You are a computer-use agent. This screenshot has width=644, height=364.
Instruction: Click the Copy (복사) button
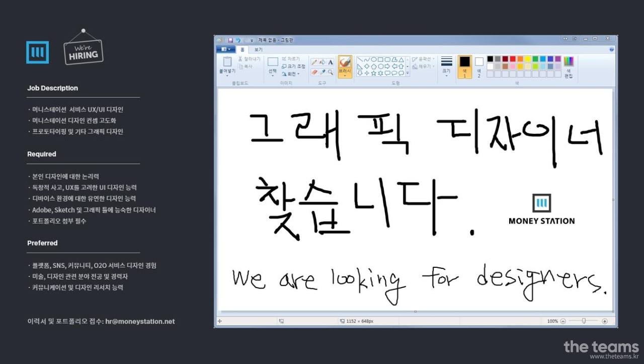click(245, 66)
